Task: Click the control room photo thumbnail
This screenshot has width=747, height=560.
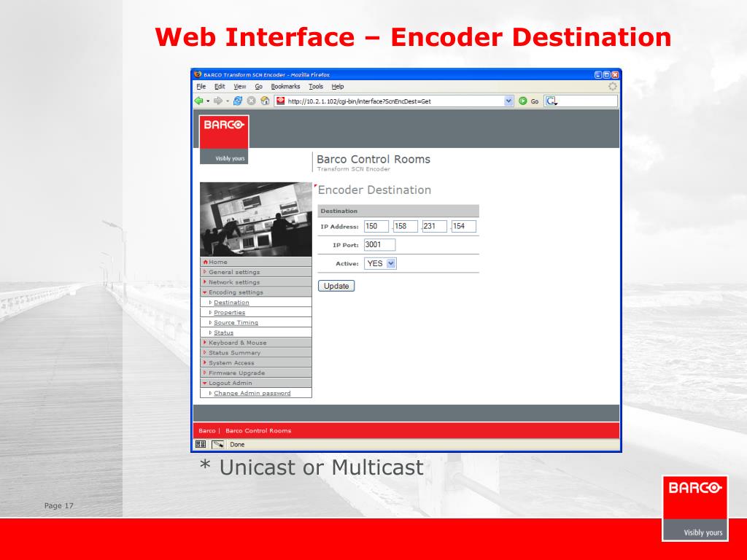Action: (256, 219)
